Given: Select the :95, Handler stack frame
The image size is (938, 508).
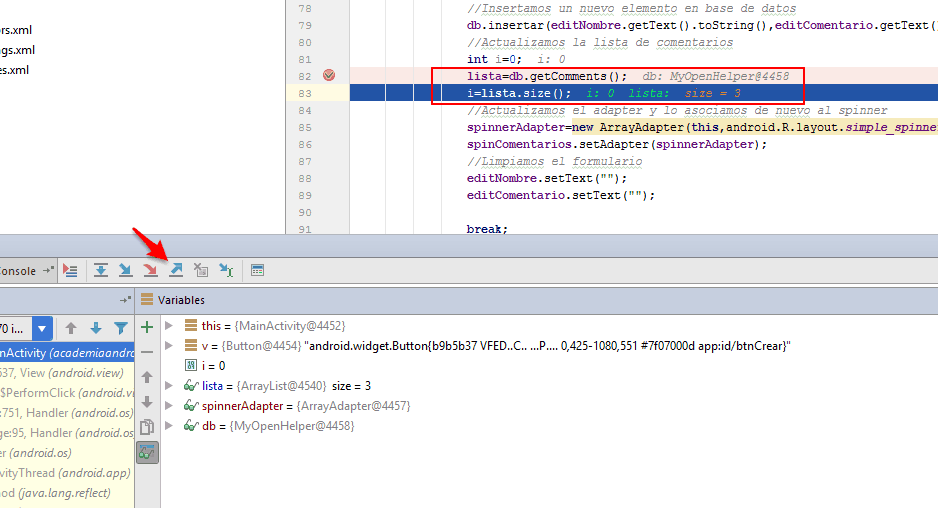Looking at the screenshot, I should coord(67,433).
